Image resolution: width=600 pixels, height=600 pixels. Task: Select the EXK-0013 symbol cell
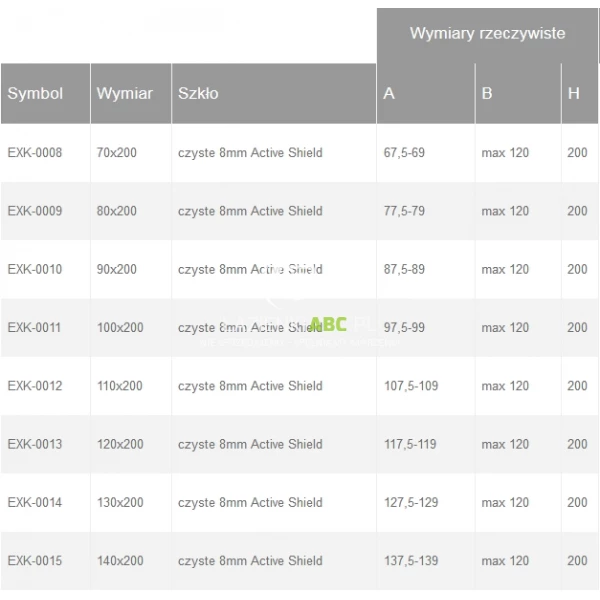coord(35,444)
